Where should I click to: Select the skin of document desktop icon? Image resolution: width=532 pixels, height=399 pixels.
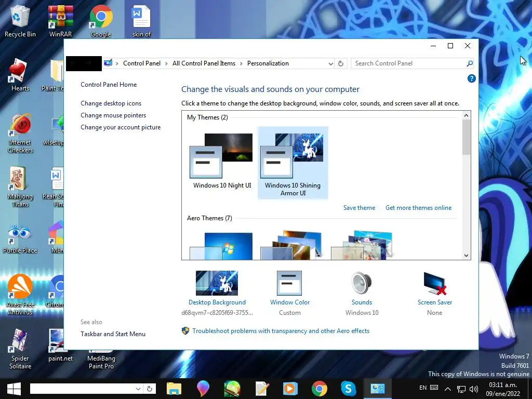coord(141,21)
